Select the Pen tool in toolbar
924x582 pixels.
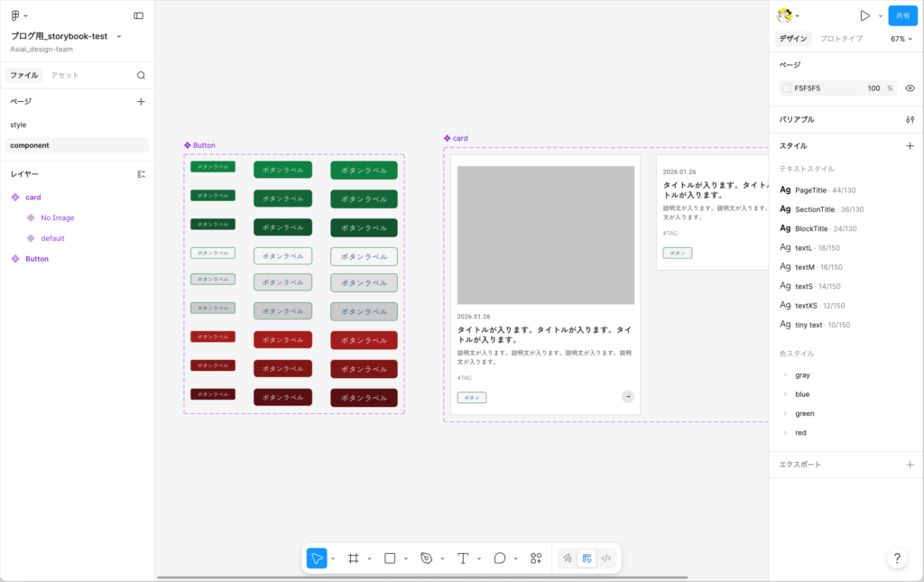(427, 559)
